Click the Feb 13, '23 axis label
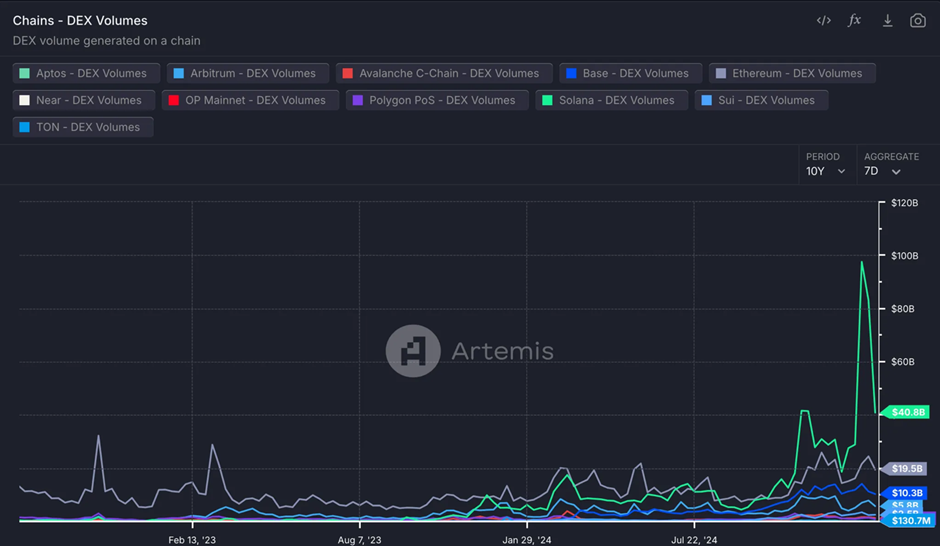This screenshot has height=546, width=940. tap(192, 540)
